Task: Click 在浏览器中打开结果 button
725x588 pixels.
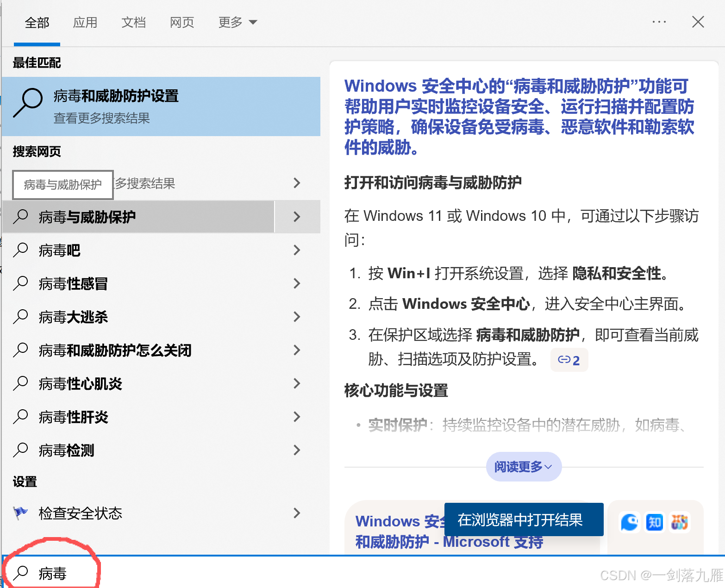Action: [524, 519]
